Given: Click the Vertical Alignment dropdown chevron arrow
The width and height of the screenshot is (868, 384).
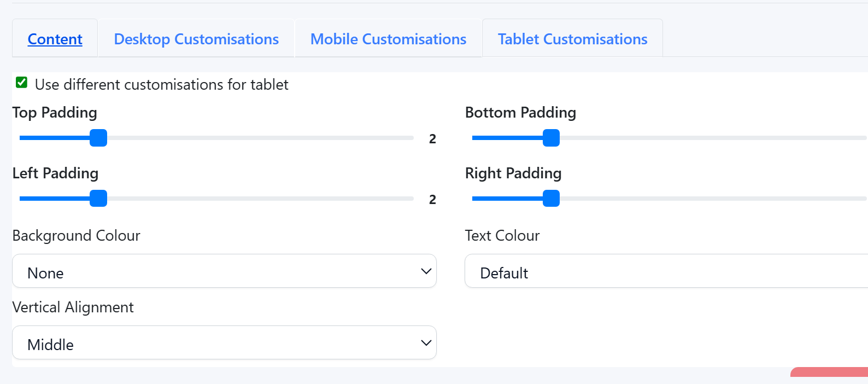Looking at the screenshot, I should (x=426, y=343).
